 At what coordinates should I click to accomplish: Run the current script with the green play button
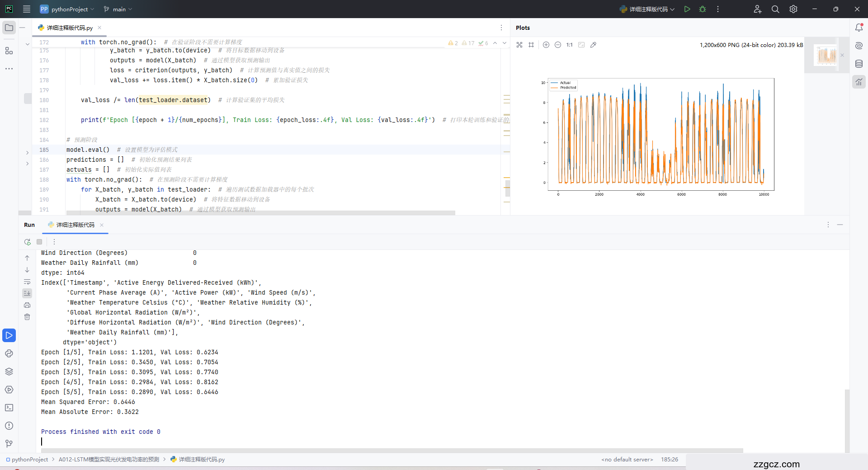[687, 9]
